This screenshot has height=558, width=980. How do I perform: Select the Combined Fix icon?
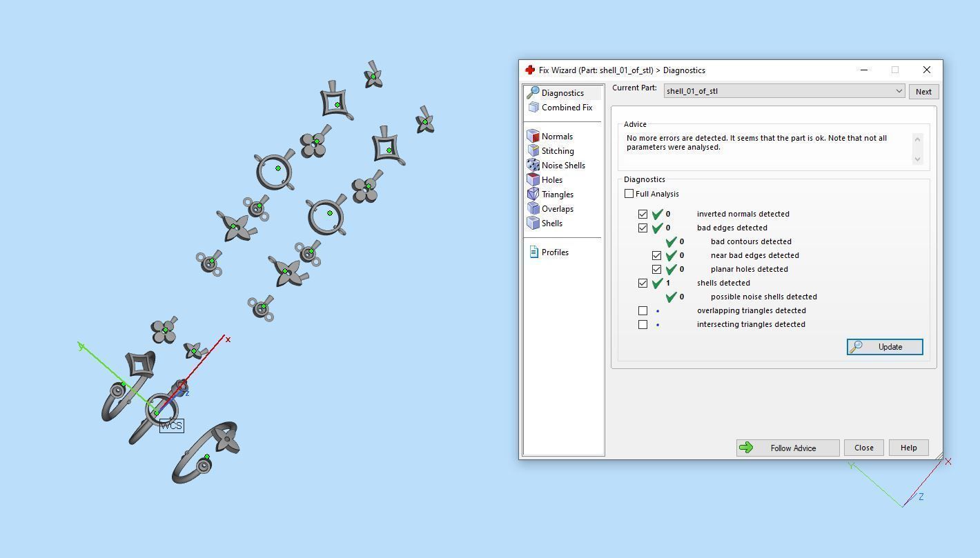(533, 108)
